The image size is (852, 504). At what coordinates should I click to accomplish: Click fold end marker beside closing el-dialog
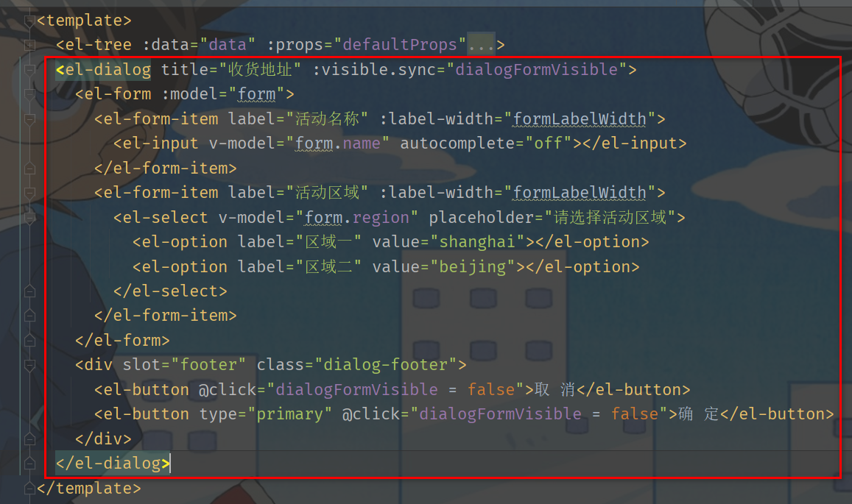(29, 464)
